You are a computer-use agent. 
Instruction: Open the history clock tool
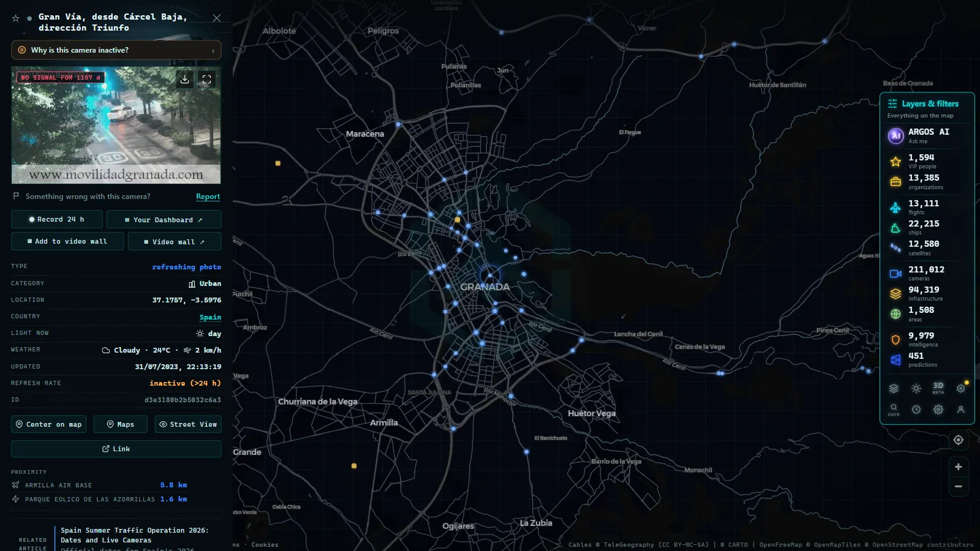tap(916, 410)
